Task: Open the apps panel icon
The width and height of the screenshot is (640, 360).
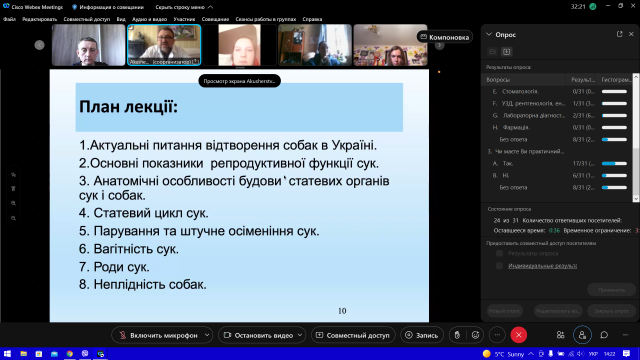Action: [560, 335]
